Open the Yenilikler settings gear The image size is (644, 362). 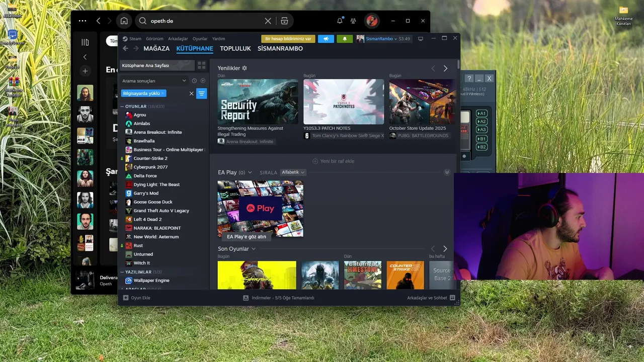(x=245, y=68)
